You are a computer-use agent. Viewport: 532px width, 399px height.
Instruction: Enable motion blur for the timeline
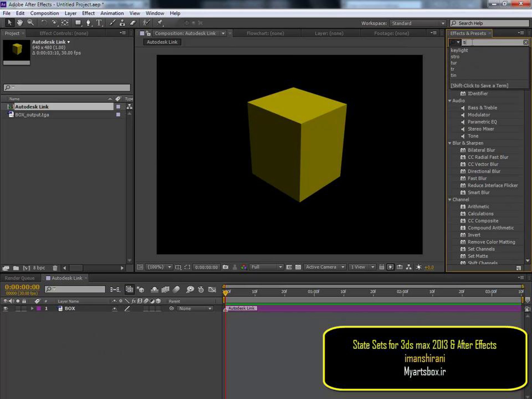coord(176,289)
